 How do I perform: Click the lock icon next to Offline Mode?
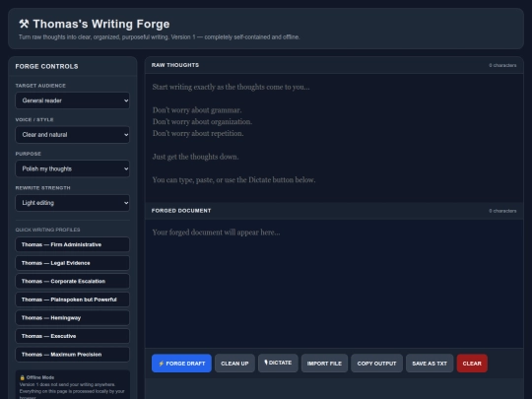coord(22,377)
